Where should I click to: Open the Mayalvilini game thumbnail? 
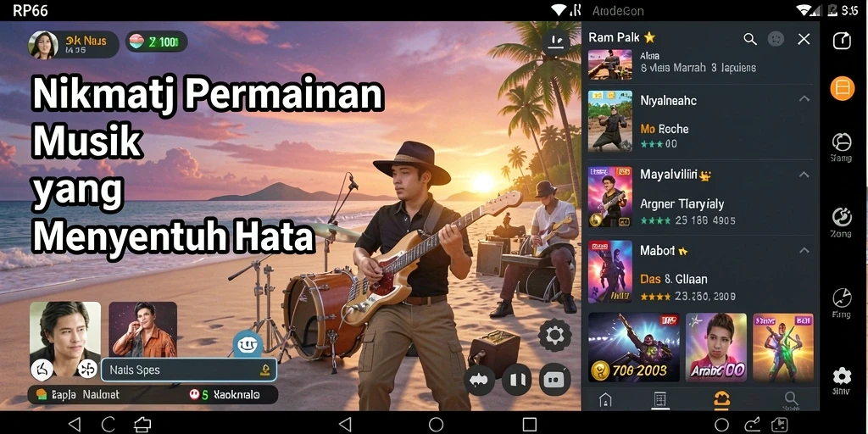(610, 197)
